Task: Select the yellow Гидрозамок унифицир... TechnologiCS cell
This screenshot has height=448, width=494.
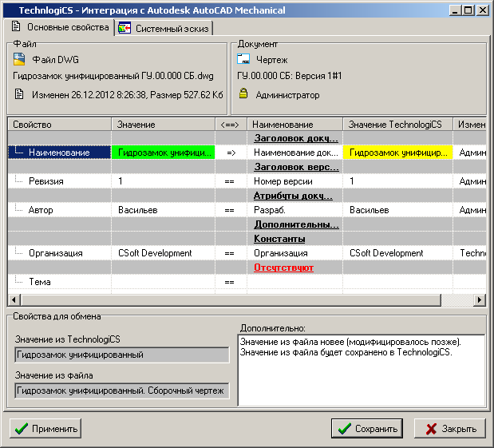Action: (397, 153)
